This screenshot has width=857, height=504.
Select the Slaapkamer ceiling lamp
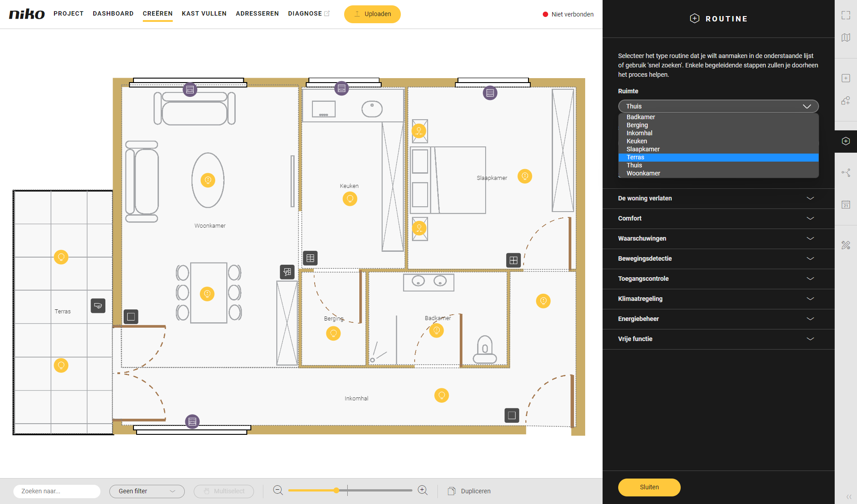(525, 176)
